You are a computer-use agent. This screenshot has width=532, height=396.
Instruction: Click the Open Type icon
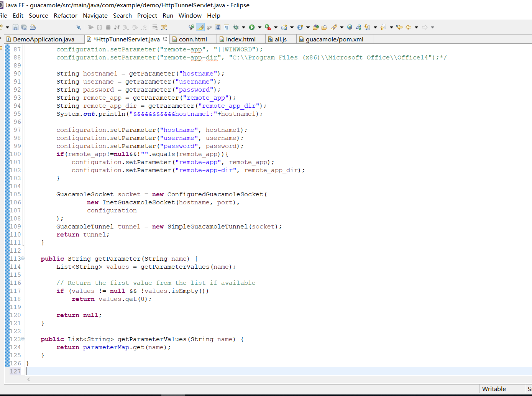pyautogui.click(x=315, y=27)
